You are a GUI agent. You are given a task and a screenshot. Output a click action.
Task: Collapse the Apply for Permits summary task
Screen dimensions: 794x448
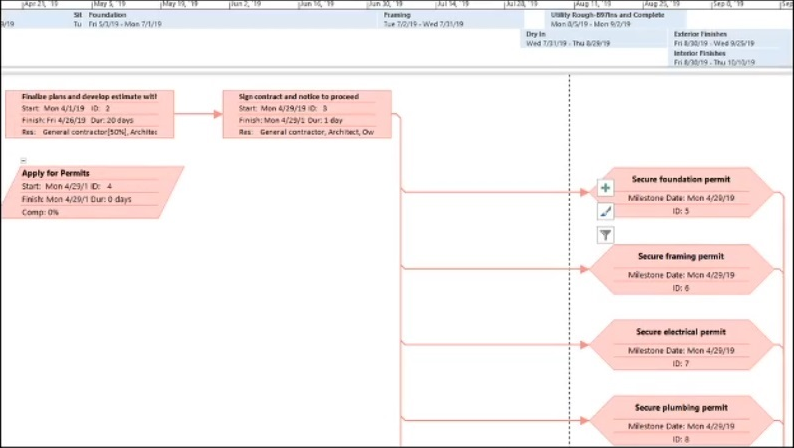23,161
